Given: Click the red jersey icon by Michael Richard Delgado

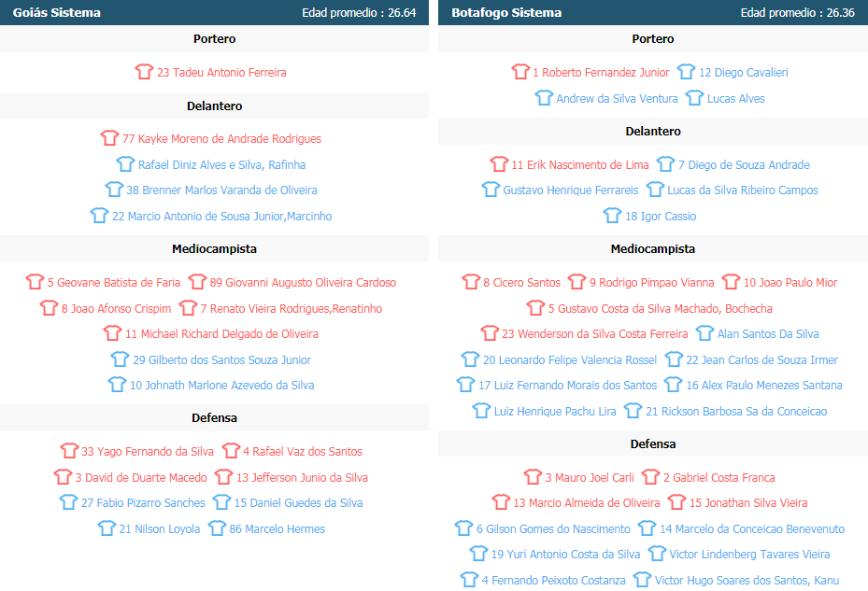Looking at the screenshot, I should pyautogui.click(x=112, y=333).
